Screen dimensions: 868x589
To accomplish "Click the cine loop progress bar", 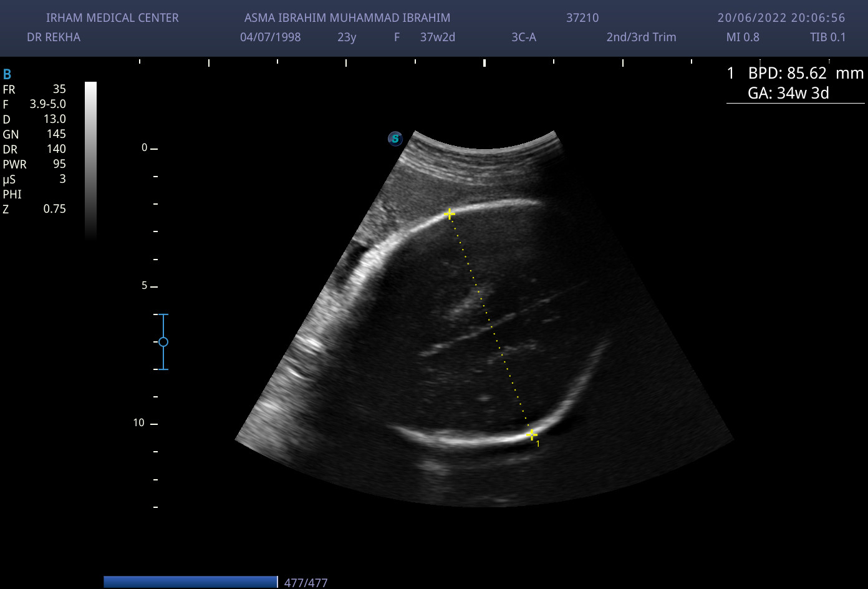I will [x=190, y=582].
